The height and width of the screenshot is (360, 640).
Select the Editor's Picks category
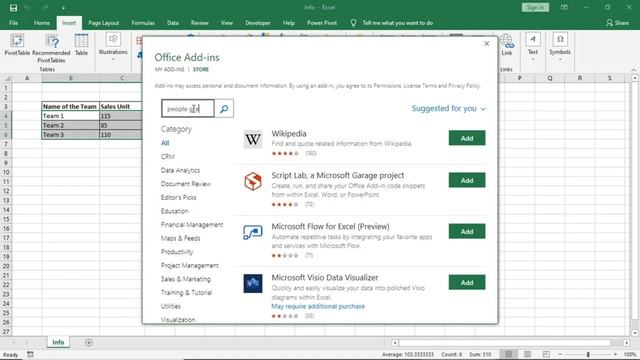pyautogui.click(x=178, y=197)
